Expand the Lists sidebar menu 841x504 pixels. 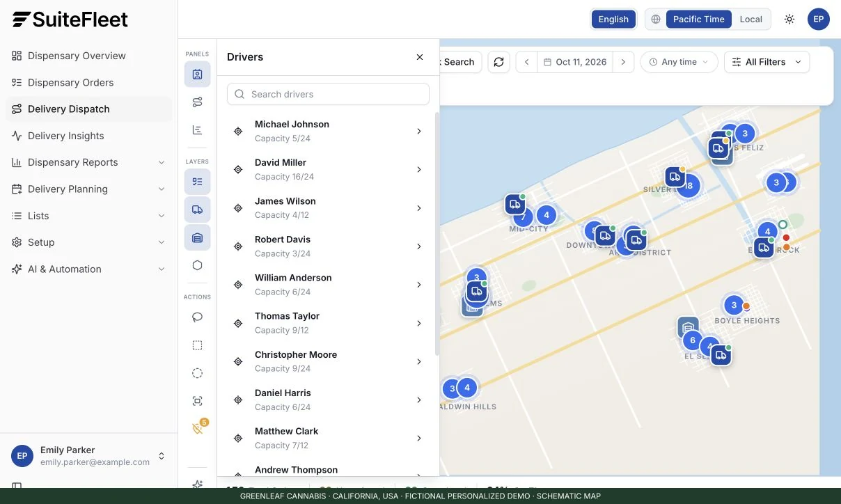pyautogui.click(x=88, y=216)
